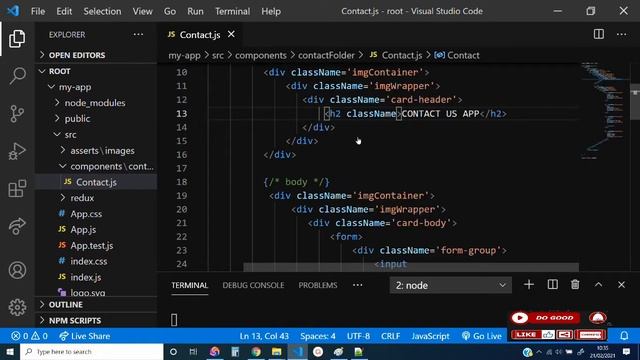Switch to the TERMINAL panel tab
The width and height of the screenshot is (640, 360).
[189, 285]
